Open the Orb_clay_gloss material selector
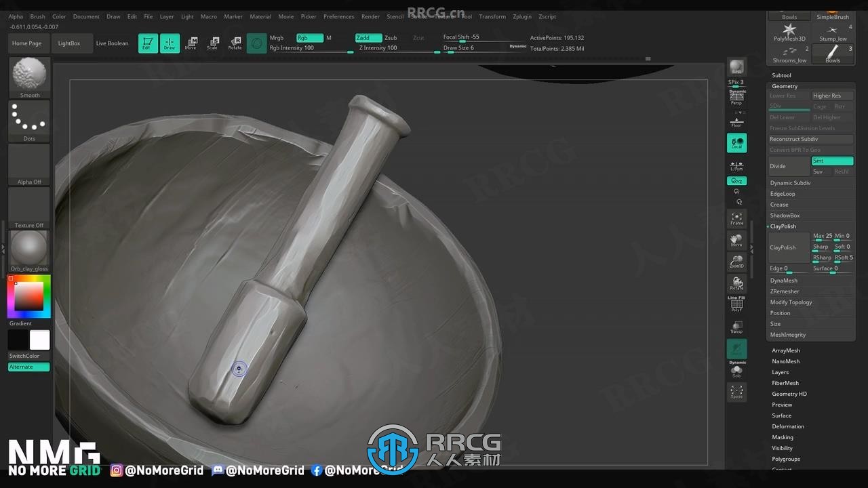 tap(29, 251)
